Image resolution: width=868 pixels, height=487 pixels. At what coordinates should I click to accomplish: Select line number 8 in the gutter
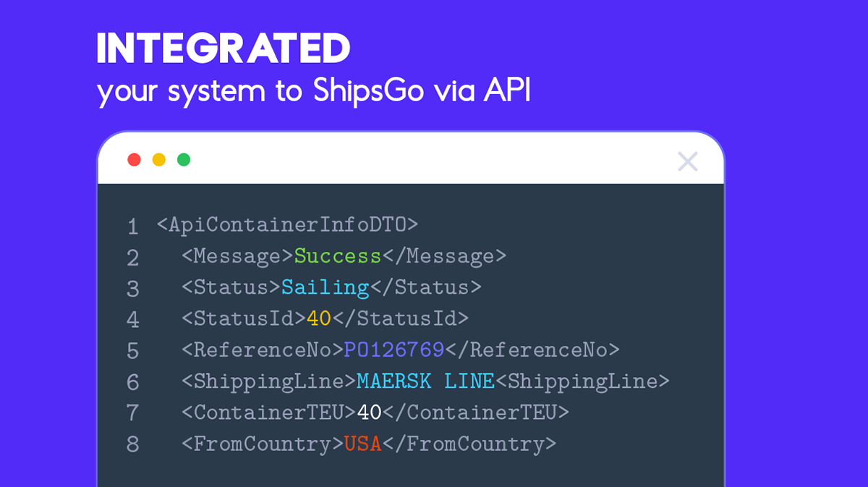(132, 444)
